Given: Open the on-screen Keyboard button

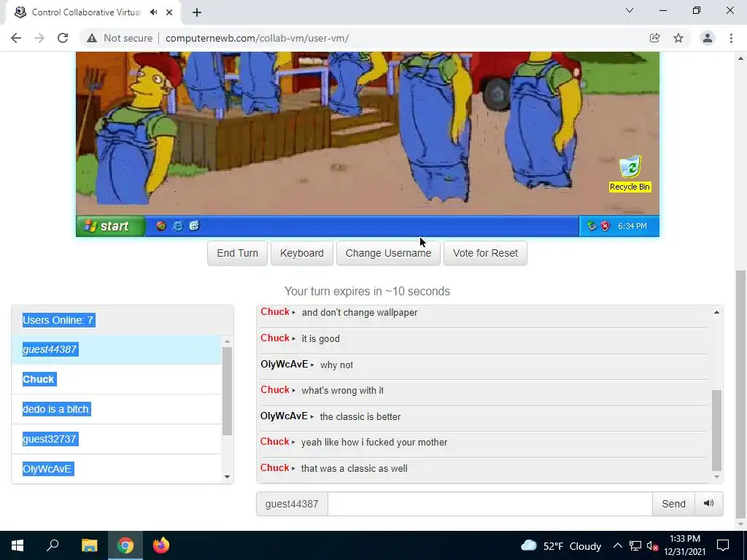Looking at the screenshot, I should pyautogui.click(x=301, y=253).
